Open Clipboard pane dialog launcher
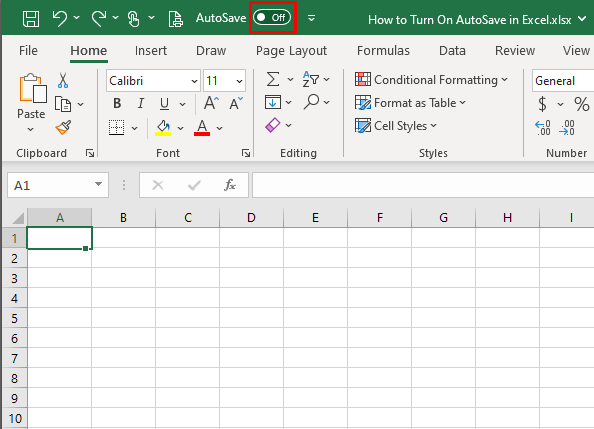The width and height of the screenshot is (594, 429). 90,153
